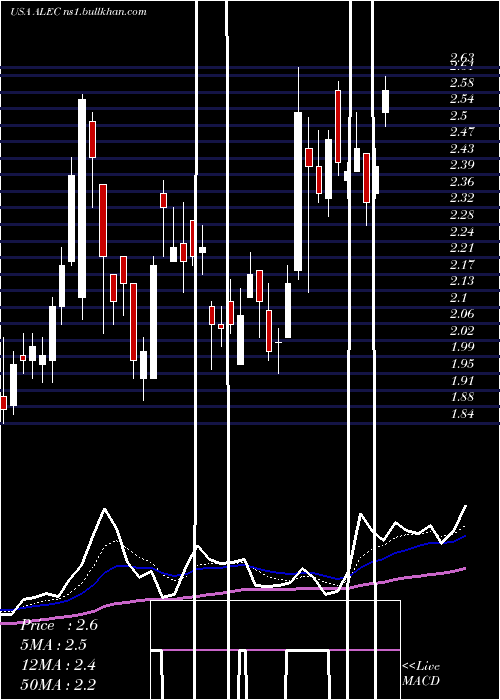Select the 1.84 price level label

[x=462, y=413]
